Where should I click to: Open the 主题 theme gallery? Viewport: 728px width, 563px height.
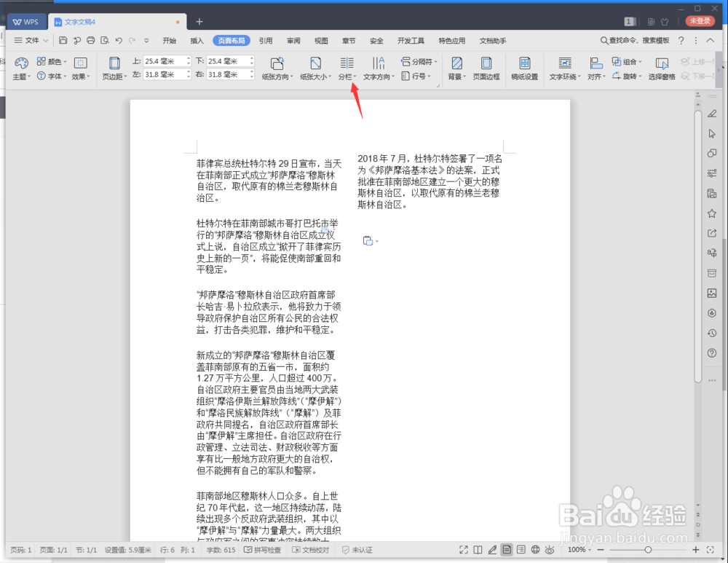pyautogui.click(x=21, y=68)
